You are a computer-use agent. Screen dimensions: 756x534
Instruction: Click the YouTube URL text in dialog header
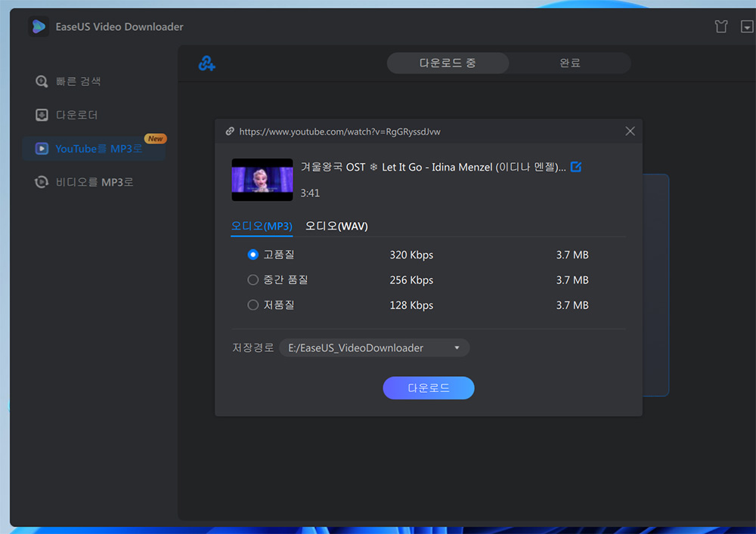point(339,131)
